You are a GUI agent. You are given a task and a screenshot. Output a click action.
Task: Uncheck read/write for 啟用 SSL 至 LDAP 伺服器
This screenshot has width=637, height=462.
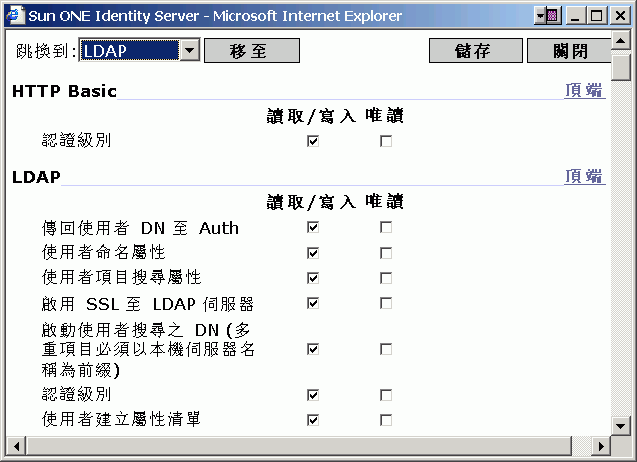coord(313,304)
